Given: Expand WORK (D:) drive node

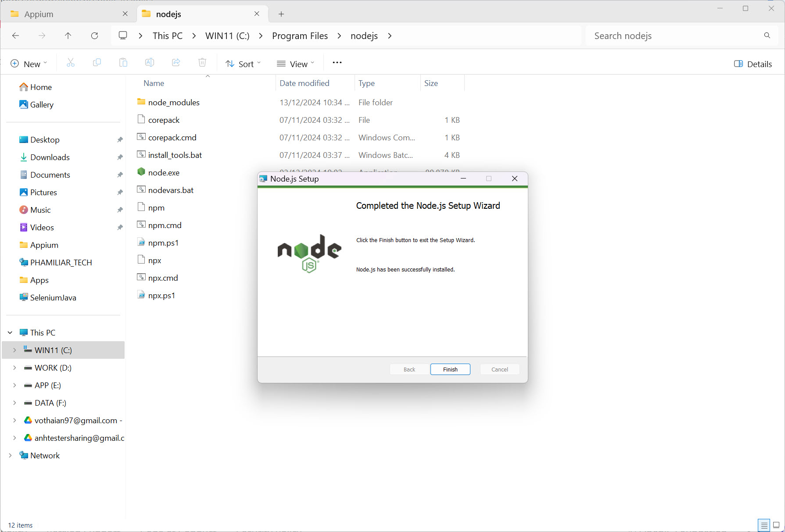Looking at the screenshot, I should point(14,368).
